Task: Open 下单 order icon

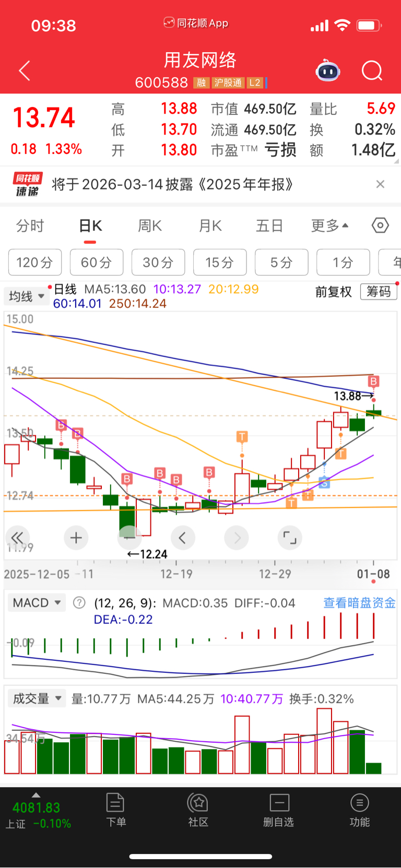Action: 115,810
